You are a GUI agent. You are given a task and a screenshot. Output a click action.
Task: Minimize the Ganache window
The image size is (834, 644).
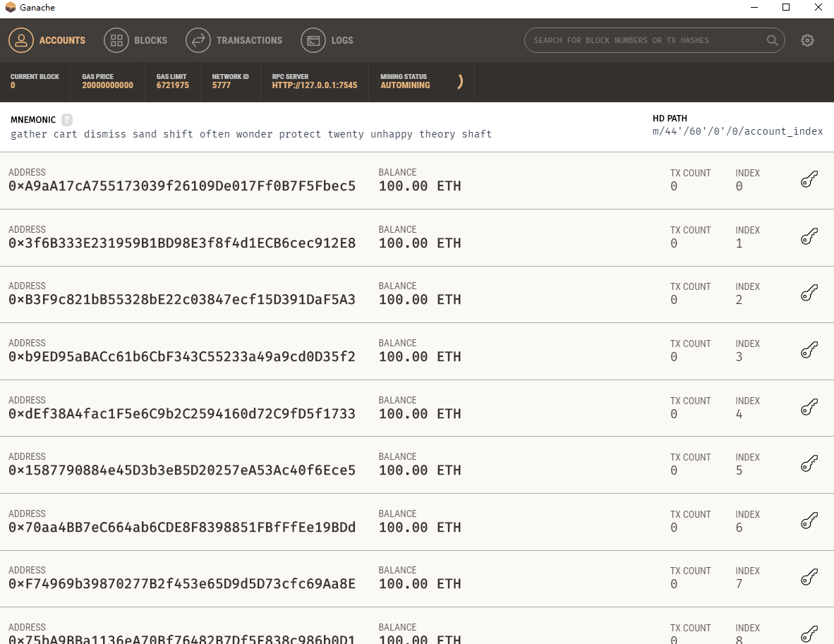(754, 8)
